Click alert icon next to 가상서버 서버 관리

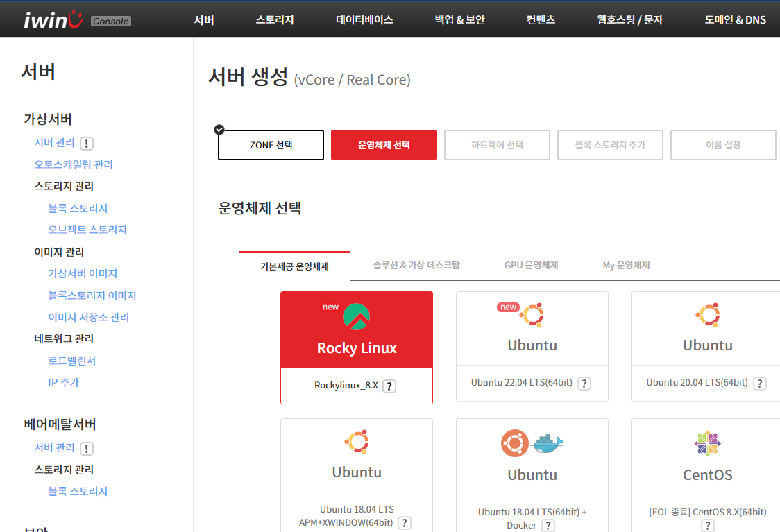pyautogui.click(x=86, y=144)
